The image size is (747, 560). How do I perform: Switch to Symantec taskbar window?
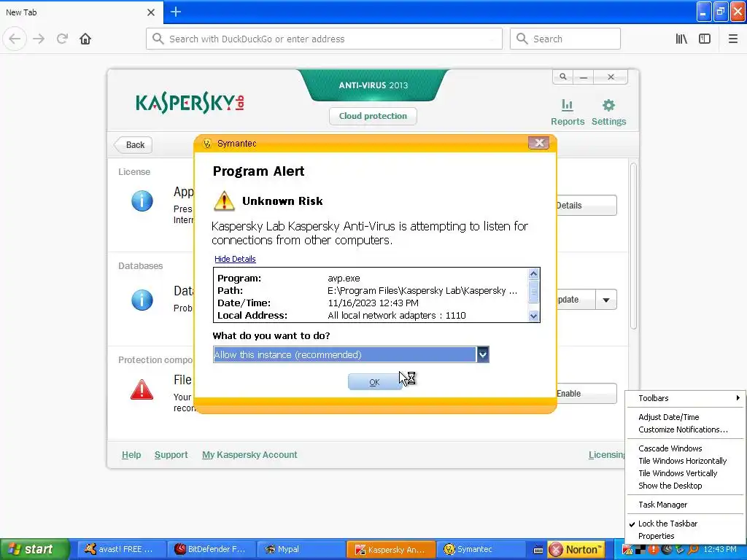pyautogui.click(x=481, y=550)
